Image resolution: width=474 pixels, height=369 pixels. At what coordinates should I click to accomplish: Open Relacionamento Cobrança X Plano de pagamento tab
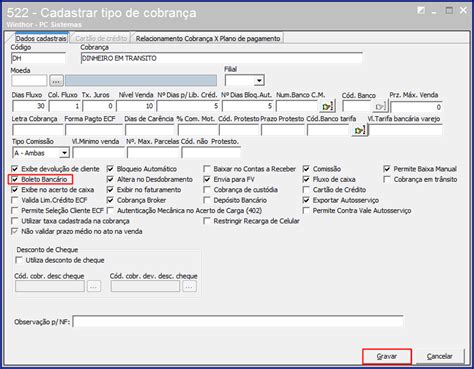(208, 38)
